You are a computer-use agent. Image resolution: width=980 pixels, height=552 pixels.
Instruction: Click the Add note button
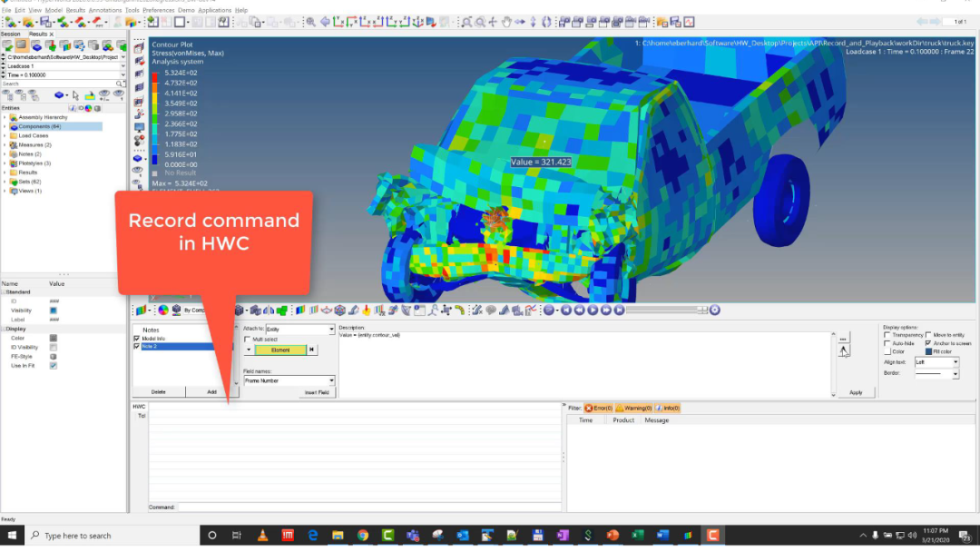211,392
